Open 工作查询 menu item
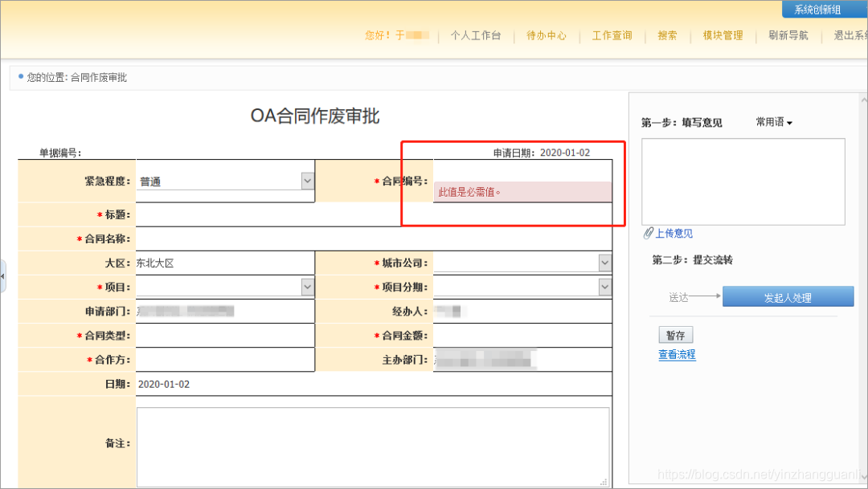This screenshot has height=489, width=868. click(612, 35)
